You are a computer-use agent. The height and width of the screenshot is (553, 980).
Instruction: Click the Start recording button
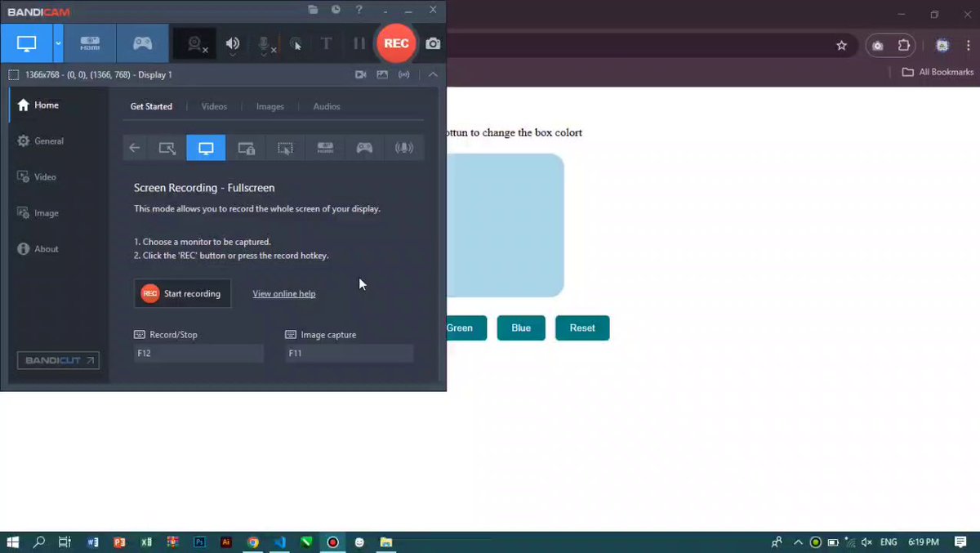click(182, 293)
